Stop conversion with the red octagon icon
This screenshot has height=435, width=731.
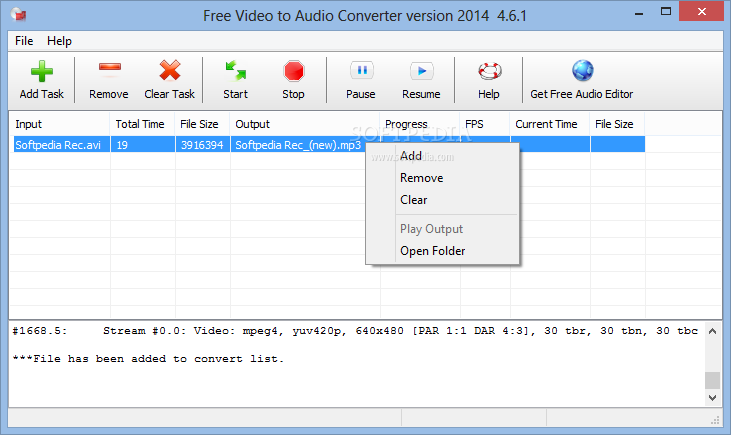294,71
